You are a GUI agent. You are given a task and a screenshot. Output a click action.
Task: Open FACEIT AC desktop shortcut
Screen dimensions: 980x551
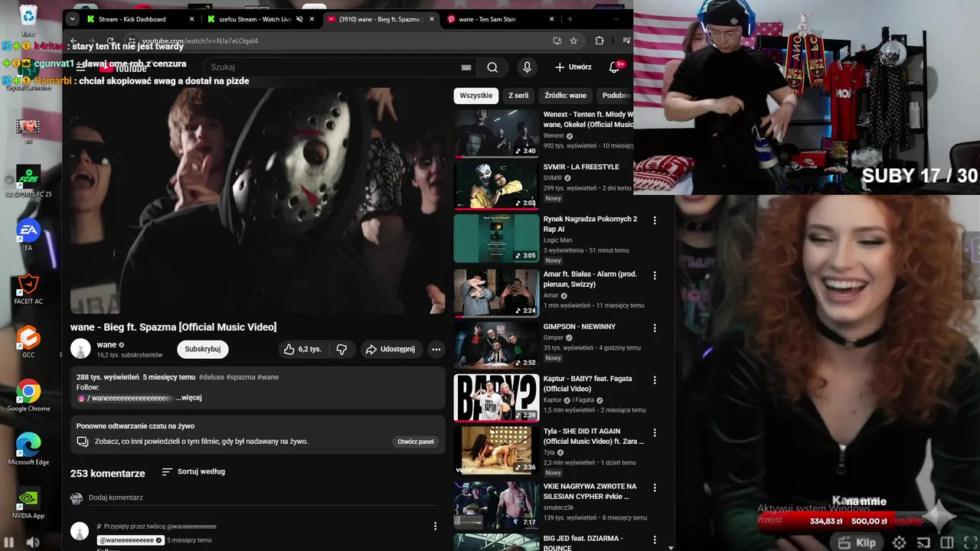click(x=28, y=289)
